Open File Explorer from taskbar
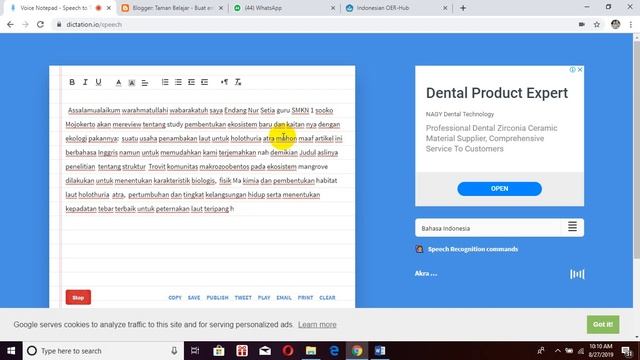Image resolution: width=640 pixels, height=360 pixels. pyautogui.click(x=311, y=351)
